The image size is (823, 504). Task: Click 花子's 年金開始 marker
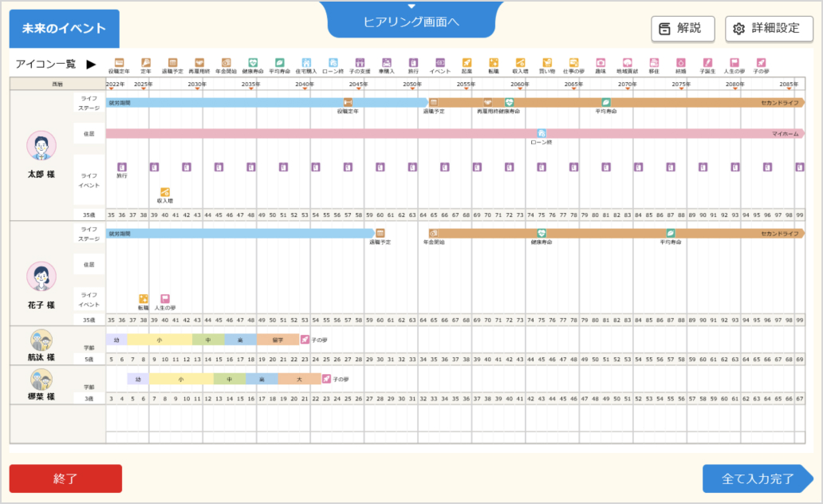pos(433,233)
